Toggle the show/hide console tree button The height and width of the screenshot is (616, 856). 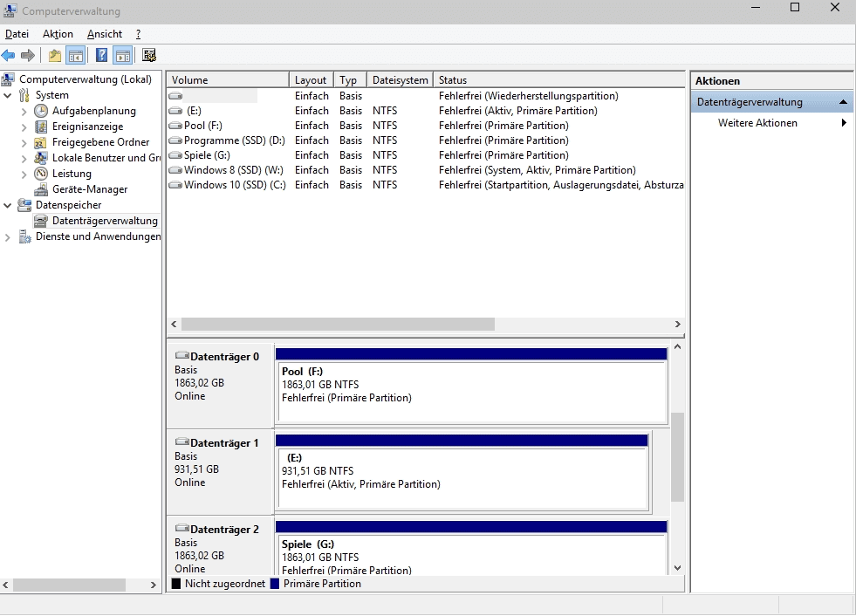click(x=76, y=56)
